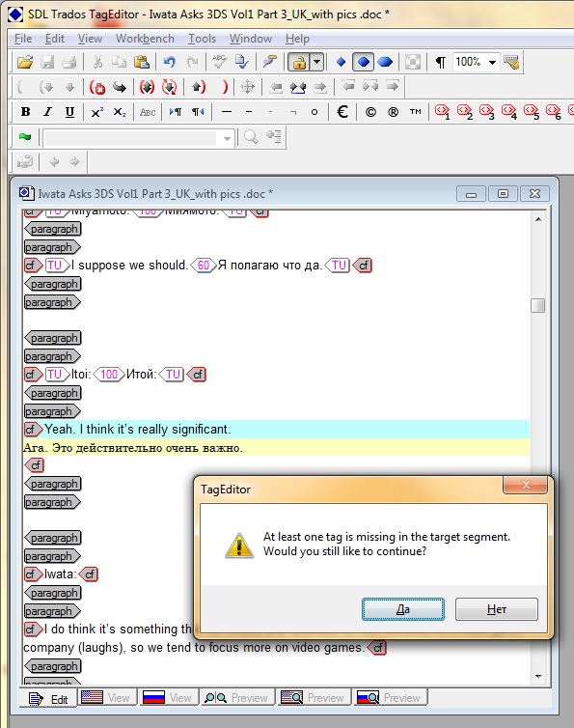
Task: Open the Window menu
Action: (251, 39)
